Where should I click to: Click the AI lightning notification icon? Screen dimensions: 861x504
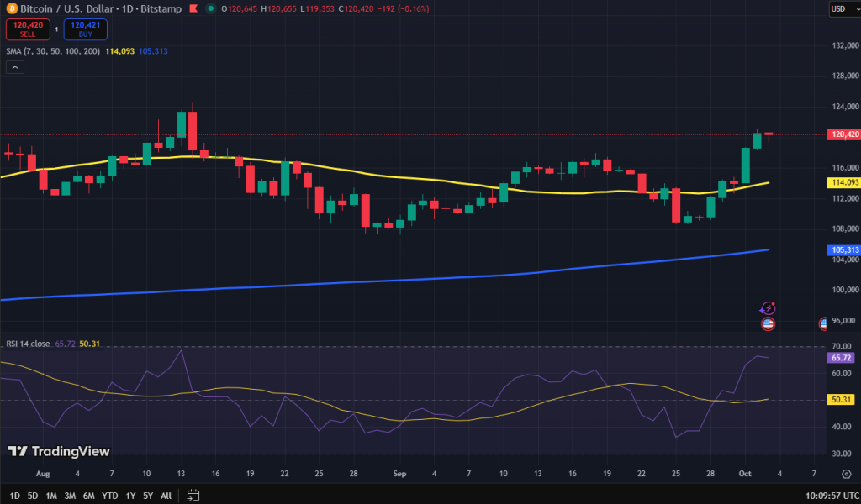[x=769, y=308]
